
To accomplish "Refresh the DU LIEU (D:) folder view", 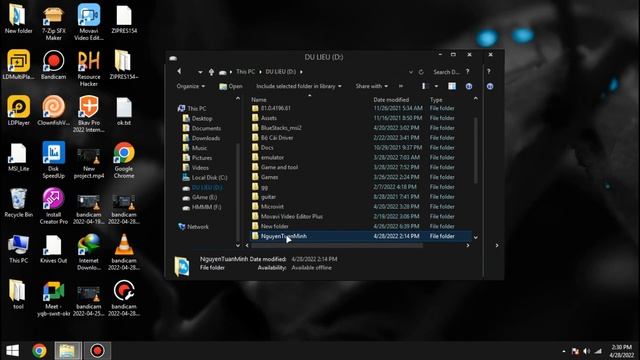I will click(x=421, y=72).
